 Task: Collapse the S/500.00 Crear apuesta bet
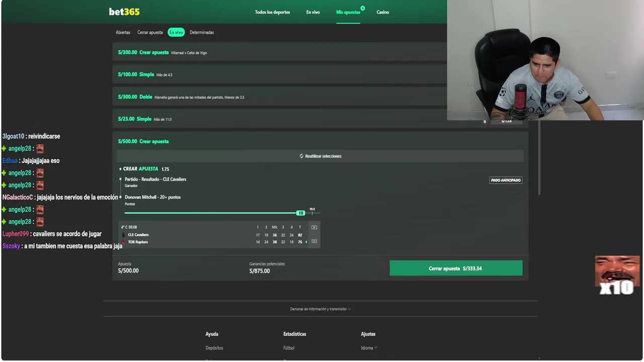[x=320, y=141]
